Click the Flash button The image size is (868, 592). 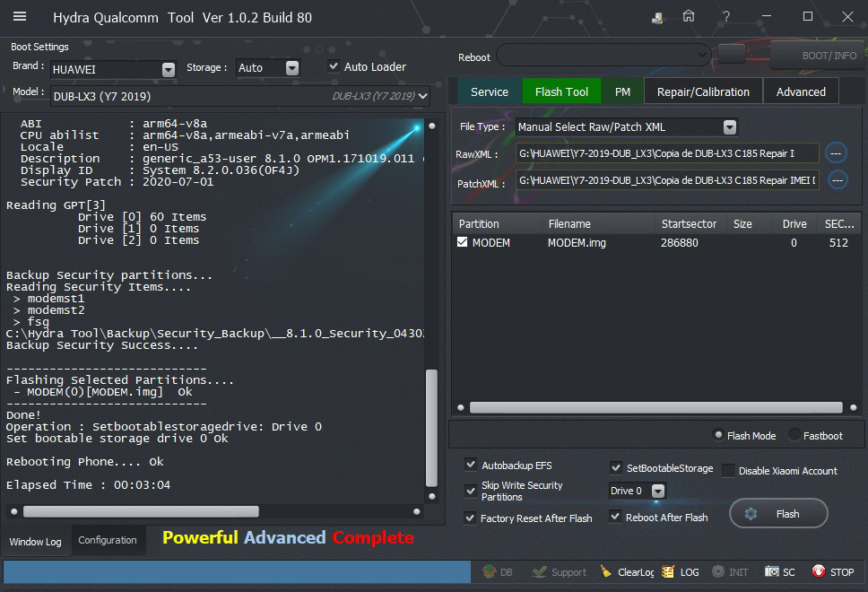[777, 514]
